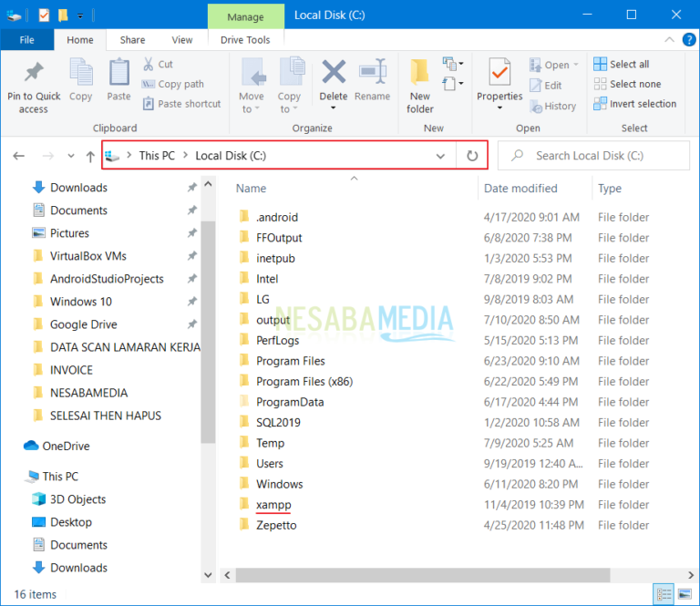Click the Delete X icon
This screenshot has width=700, height=606.
(x=334, y=72)
